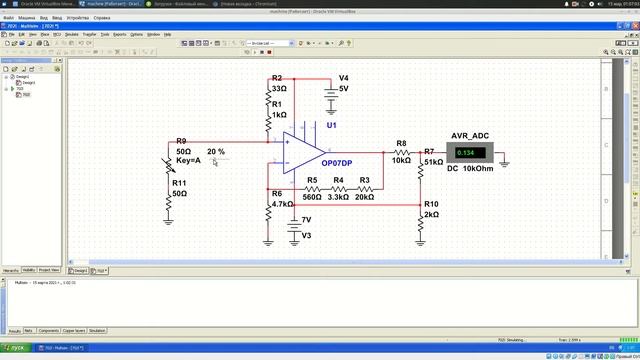Click the Save icon in Design Toolbox
This screenshot has height=360, width=640.
24,69
